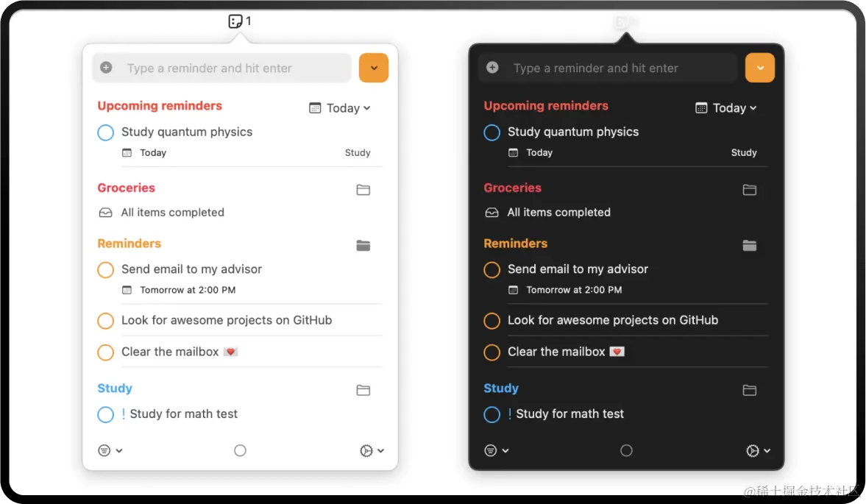
Task: Complete 'Study quantum physics' in dark panel
Action: (491, 132)
